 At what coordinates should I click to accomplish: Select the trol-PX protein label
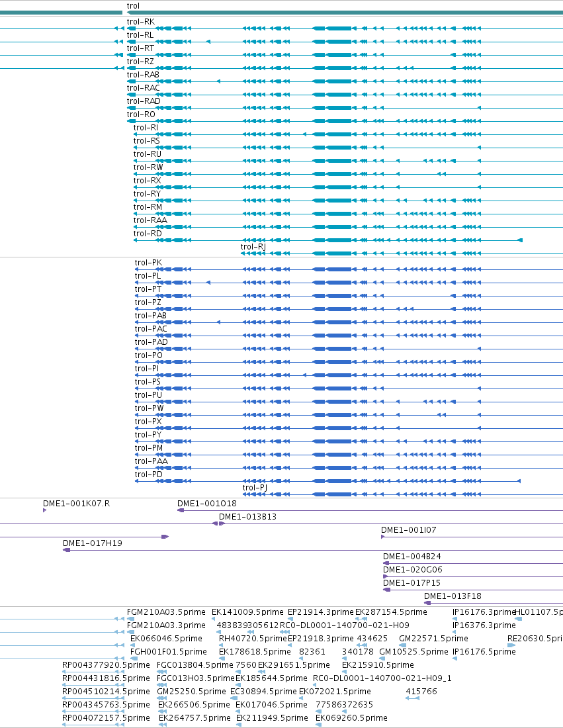[x=149, y=422]
